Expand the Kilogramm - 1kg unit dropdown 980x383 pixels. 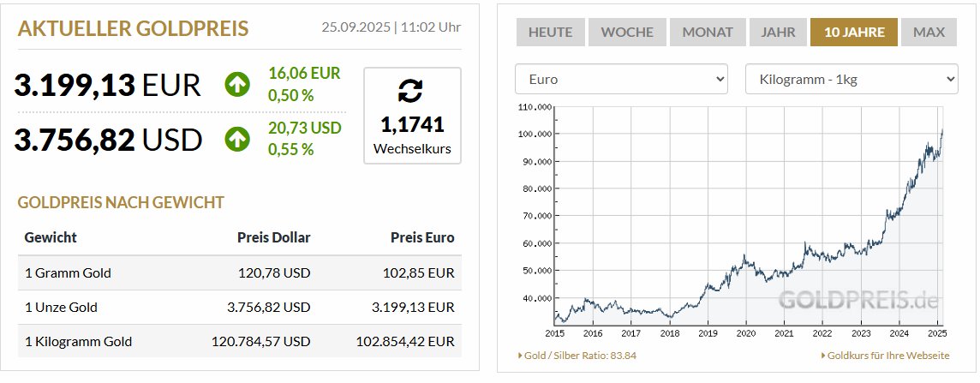click(852, 80)
